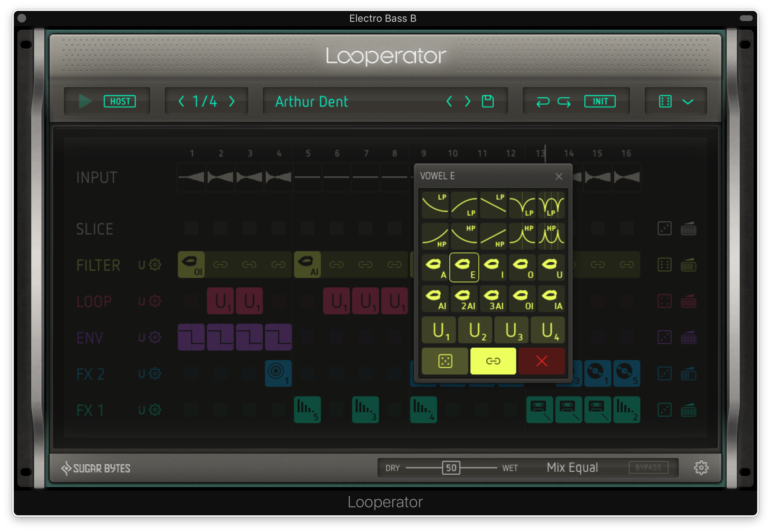Image resolution: width=771 pixels, height=532 pixels.
Task: Select the Vowel A filter cell
Action: coord(435,267)
